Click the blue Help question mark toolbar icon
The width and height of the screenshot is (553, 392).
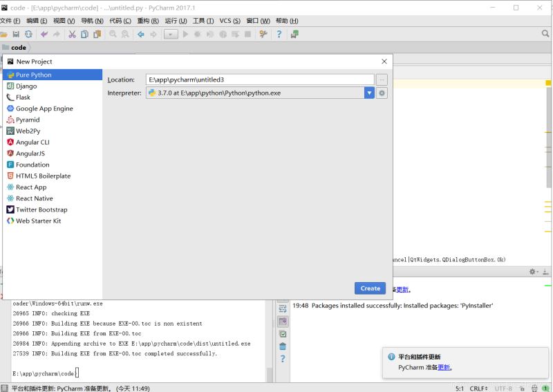click(279, 35)
